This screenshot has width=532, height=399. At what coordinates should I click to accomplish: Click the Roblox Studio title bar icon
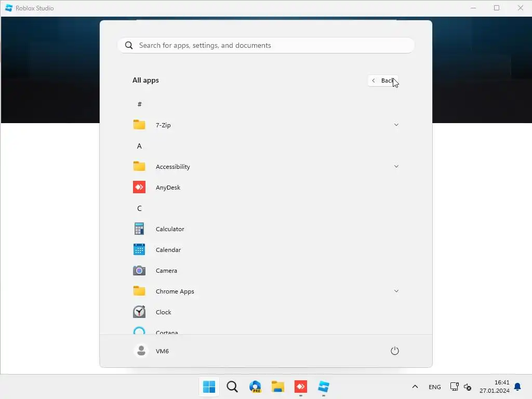pos(9,8)
